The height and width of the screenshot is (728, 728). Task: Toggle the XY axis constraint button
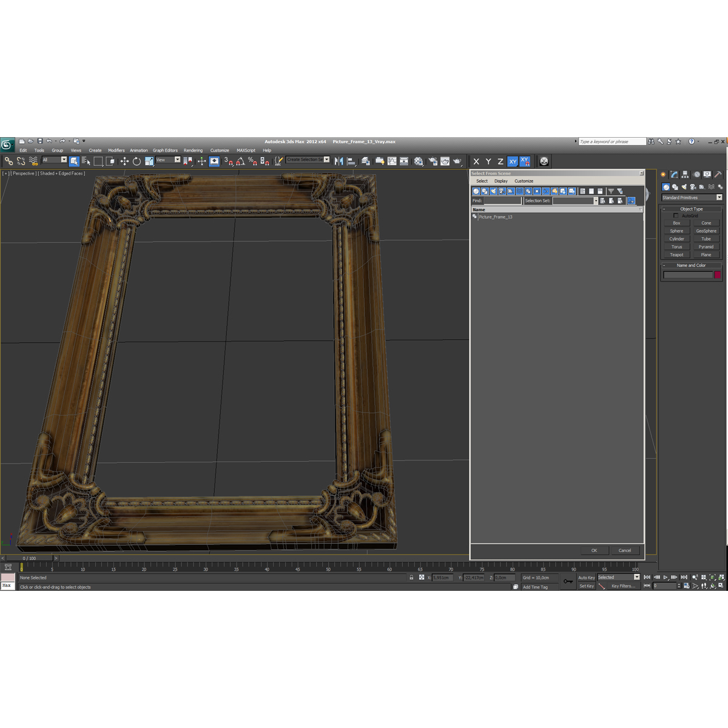(513, 161)
